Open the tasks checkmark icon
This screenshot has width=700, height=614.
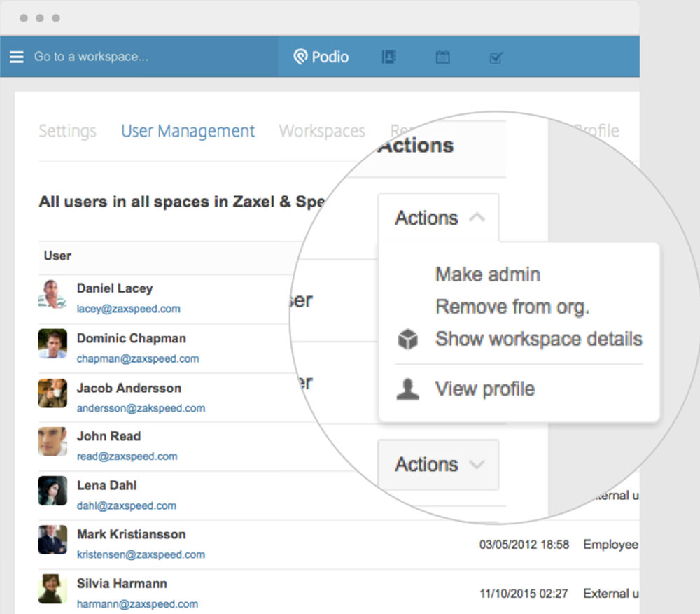point(496,57)
